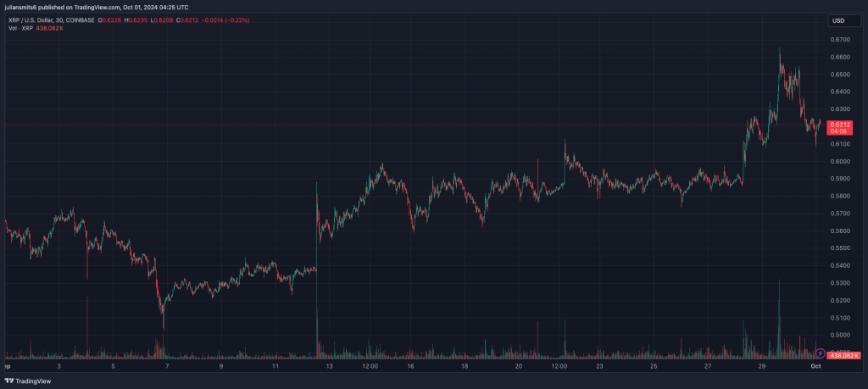Screen dimensions: 868x389
Task: Click the 25 date label on time axis
Action: click(x=654, y=366)
